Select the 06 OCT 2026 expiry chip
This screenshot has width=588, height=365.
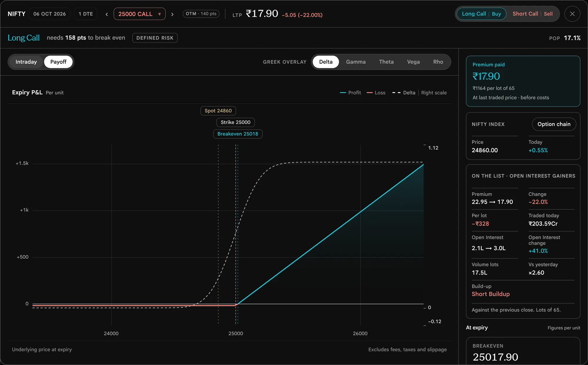pyautogui.click(x=49, y=14)
